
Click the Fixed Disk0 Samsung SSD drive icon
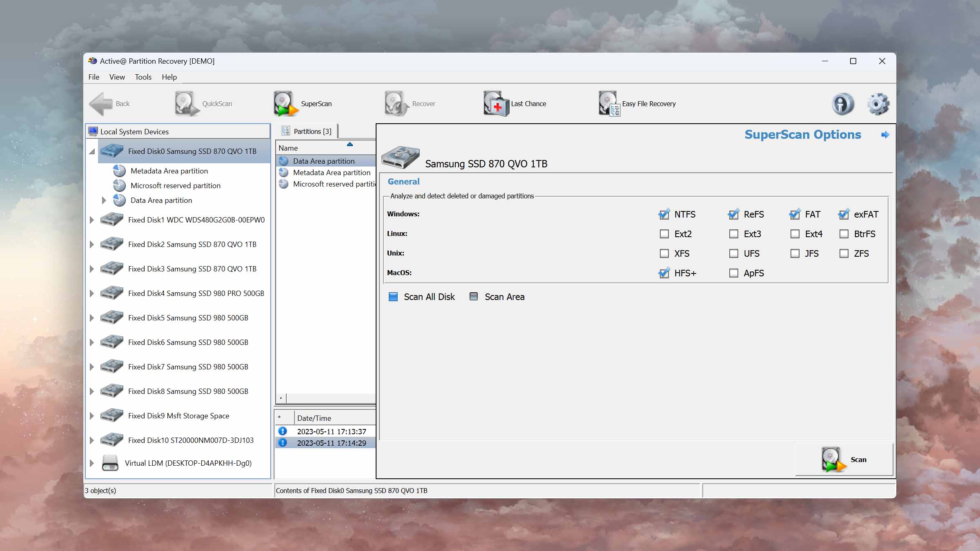pyautogui.click(x=112, y=151)
